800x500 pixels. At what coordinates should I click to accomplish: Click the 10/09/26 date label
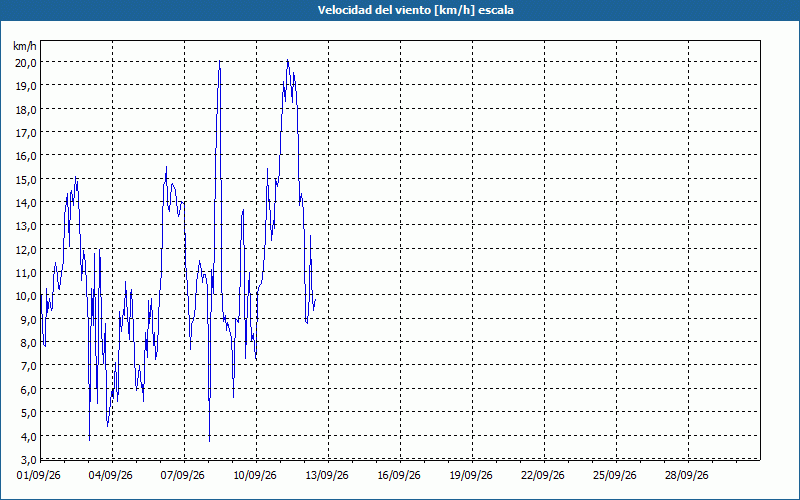coord(255,476)
